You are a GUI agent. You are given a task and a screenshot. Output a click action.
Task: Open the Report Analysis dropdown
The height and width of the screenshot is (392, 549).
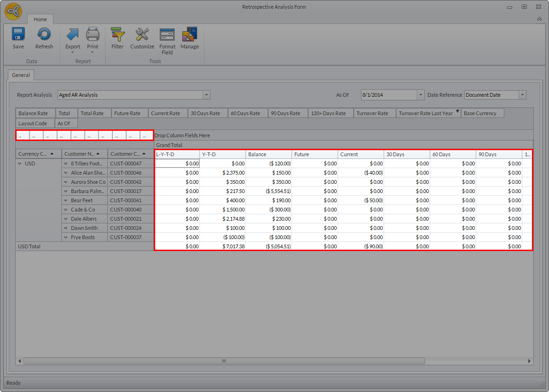coord(207,95)
